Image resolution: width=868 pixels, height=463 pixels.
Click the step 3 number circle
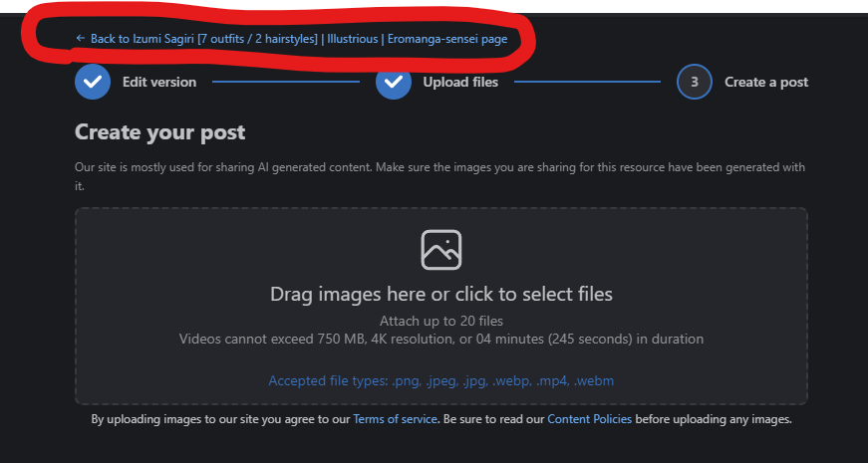pyautogui.click(x=695, y=82)
